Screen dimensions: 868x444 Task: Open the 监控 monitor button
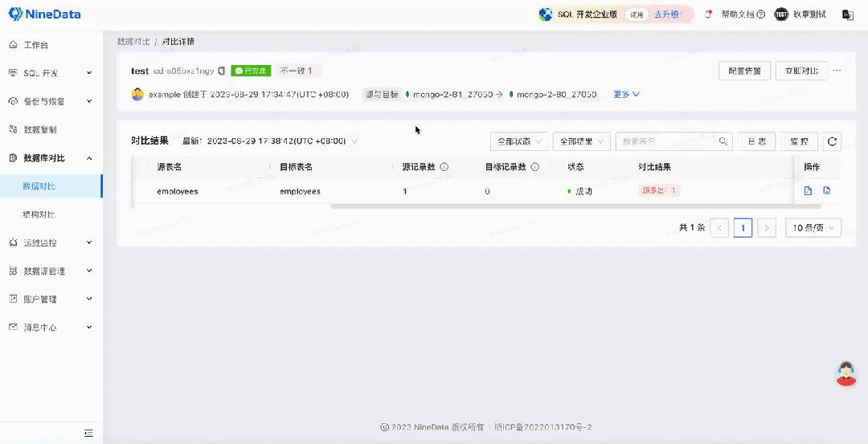tap(800, 141)
